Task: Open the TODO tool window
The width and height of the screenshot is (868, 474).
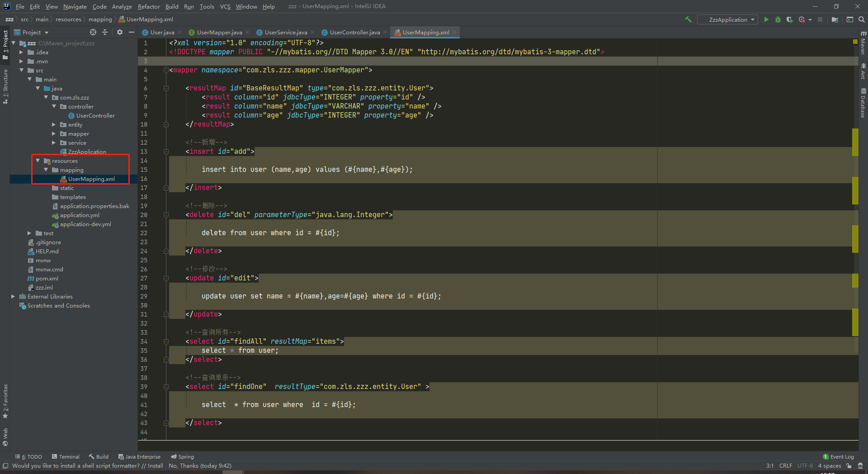Action: coord(28,457)
